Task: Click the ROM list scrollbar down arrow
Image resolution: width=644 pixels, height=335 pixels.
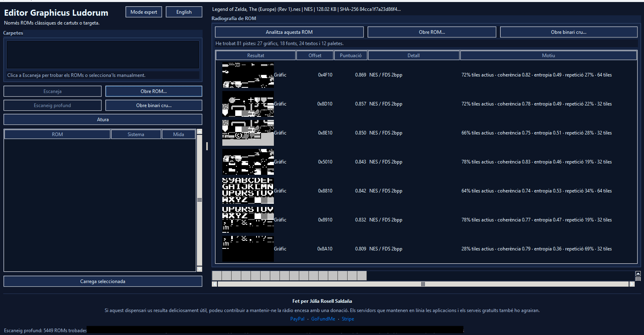Action: point(199,269)
